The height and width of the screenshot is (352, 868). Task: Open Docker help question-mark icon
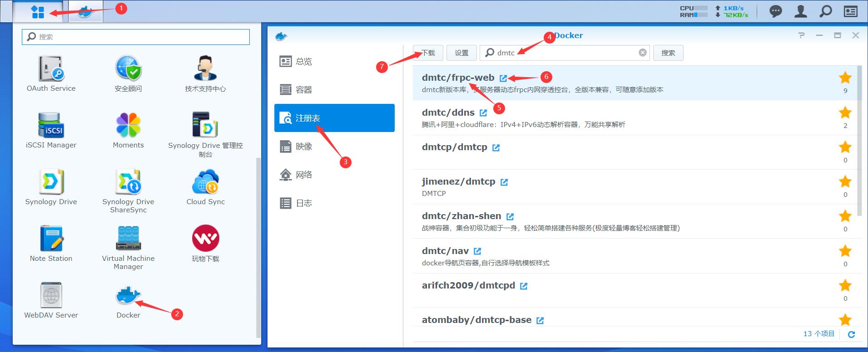pos(801,35)
